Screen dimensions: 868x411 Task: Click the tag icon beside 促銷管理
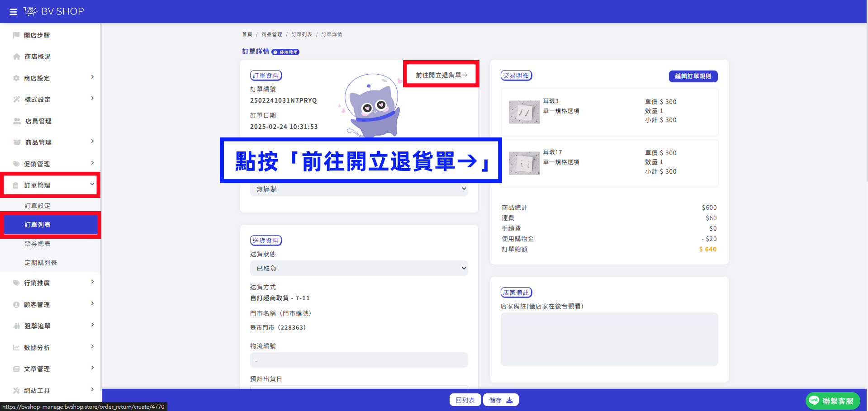(x=16, y=164)
